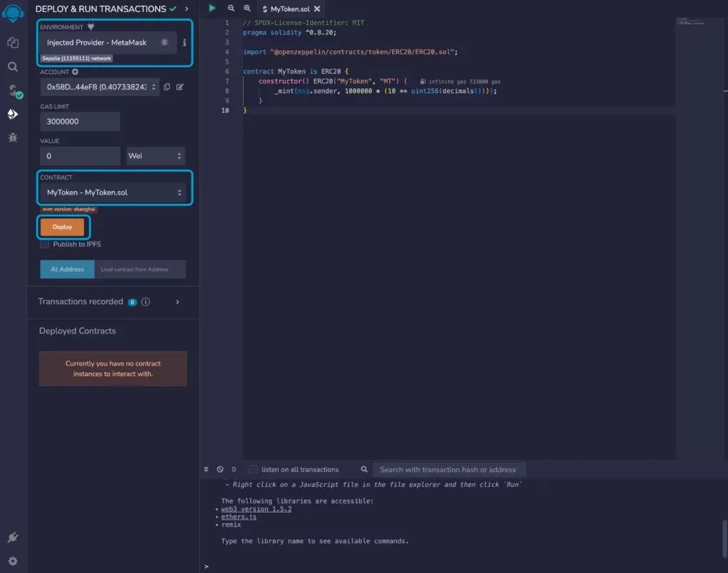Click the Deployed Contracts heading
The width and height of the screenshot is (728, 573).
(x=77, y=331)
